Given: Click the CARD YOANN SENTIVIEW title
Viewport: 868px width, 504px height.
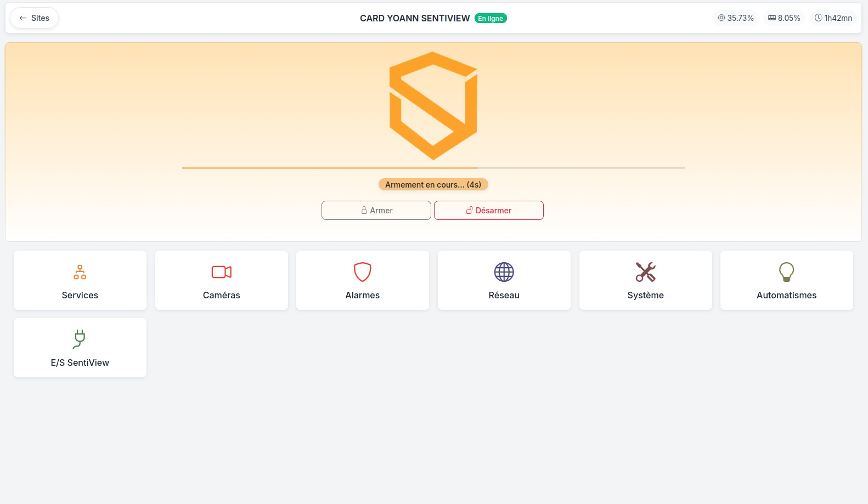Looking at the screenshot, I should 415,18.
